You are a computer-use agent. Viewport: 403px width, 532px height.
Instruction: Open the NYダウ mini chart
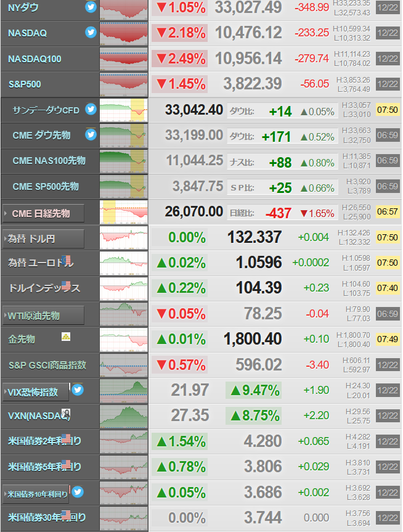point(124,10)
